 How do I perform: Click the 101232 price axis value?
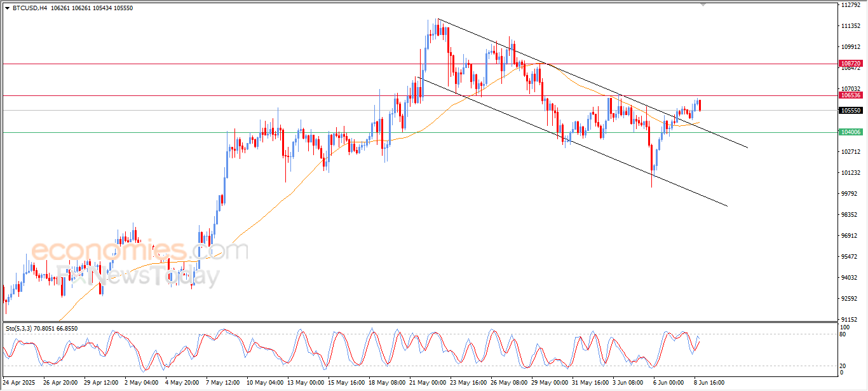[x=850, y=173]
